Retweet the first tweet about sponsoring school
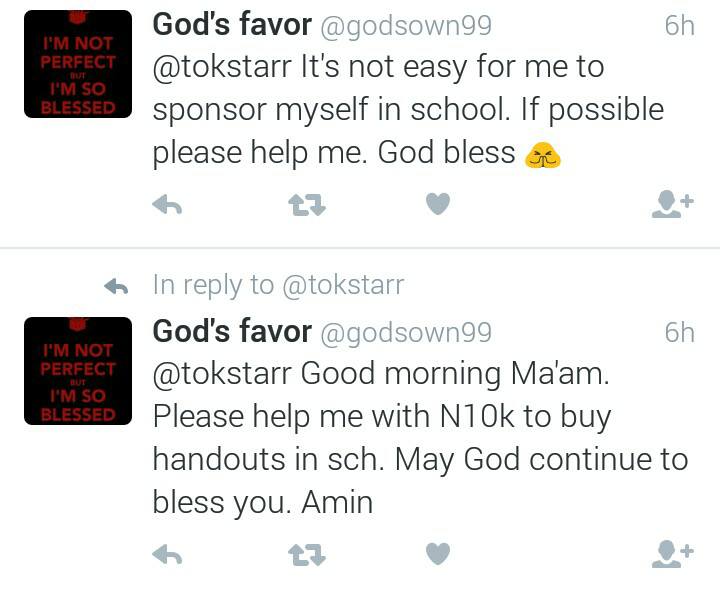 305,205
